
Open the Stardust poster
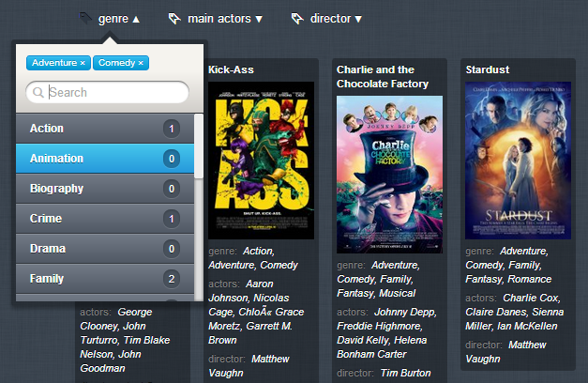(518, 161)
